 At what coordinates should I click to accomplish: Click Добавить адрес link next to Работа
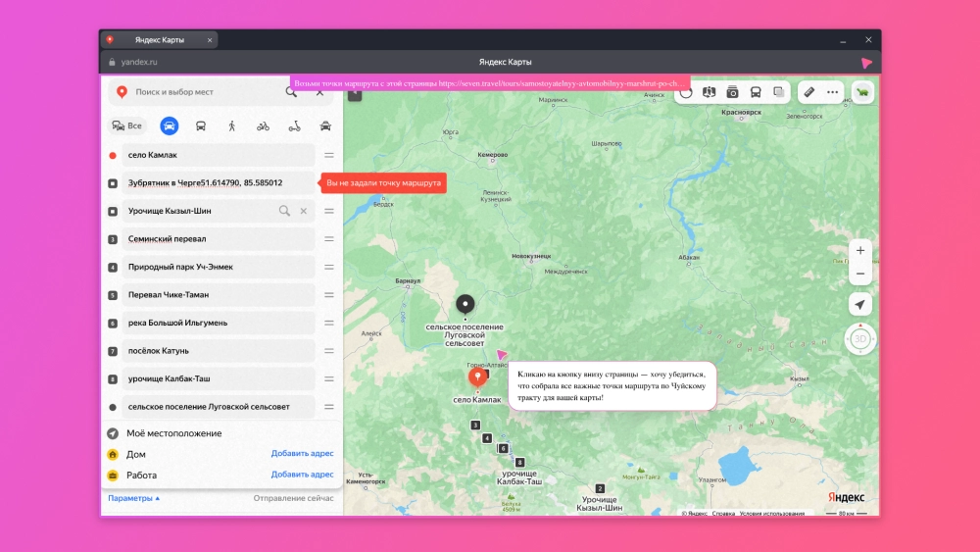point(302,475)
